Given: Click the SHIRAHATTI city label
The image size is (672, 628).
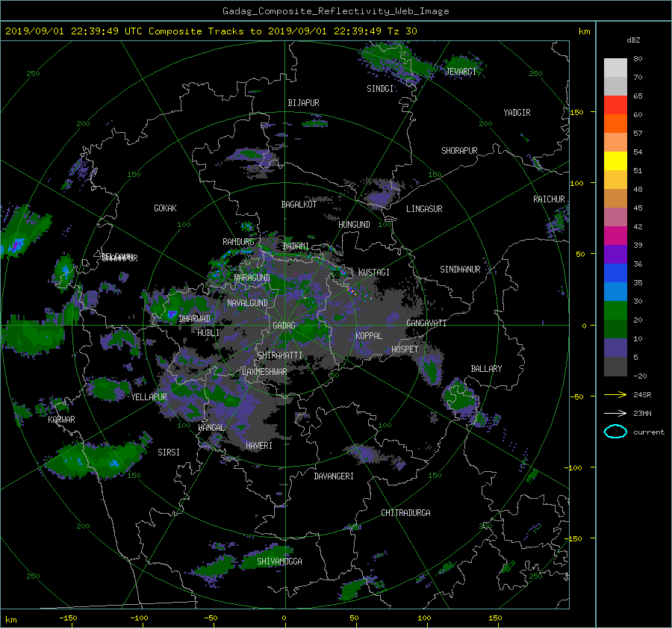Looking at the screenshot, I should coord(280,355).
